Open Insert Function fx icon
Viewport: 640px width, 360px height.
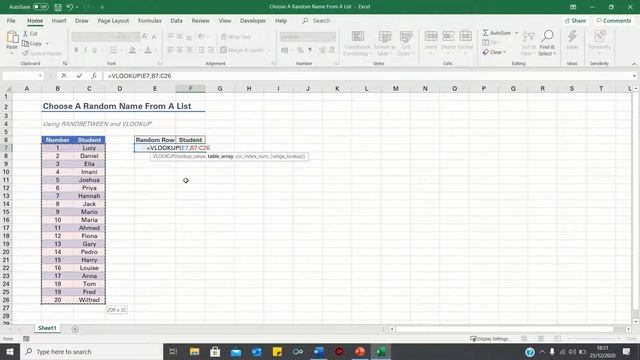tap(94, 76)
